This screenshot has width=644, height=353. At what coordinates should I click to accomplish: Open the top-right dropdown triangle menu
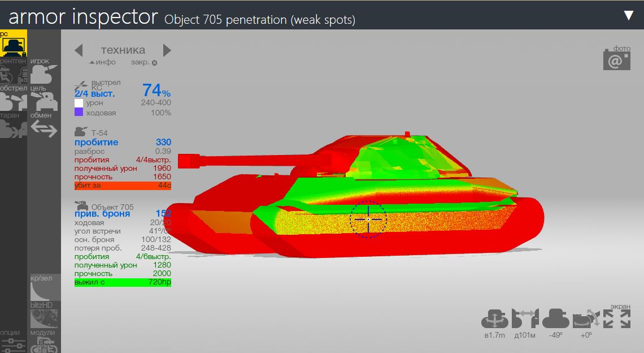(x=628, y=16)
